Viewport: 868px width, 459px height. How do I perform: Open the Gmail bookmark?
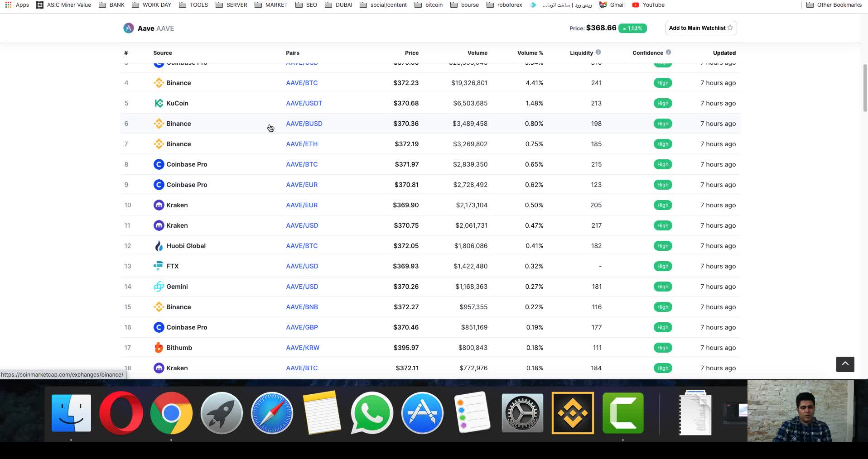pos(612,5)
